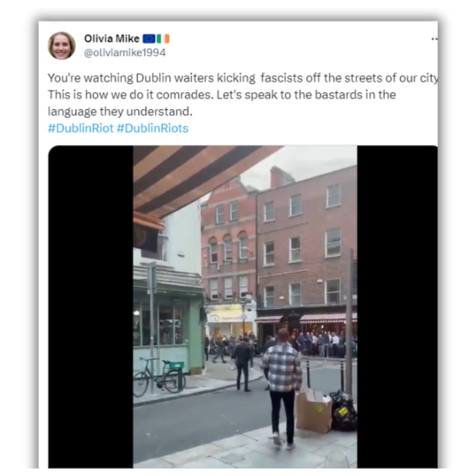This screenshot has height=476, width=476.
Task: Click the text "language they understand."
Action: (120, 112)
